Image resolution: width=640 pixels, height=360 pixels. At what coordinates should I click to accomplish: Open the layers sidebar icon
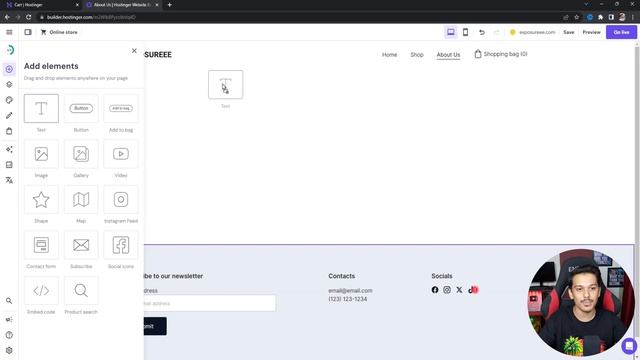pos(9,84)
